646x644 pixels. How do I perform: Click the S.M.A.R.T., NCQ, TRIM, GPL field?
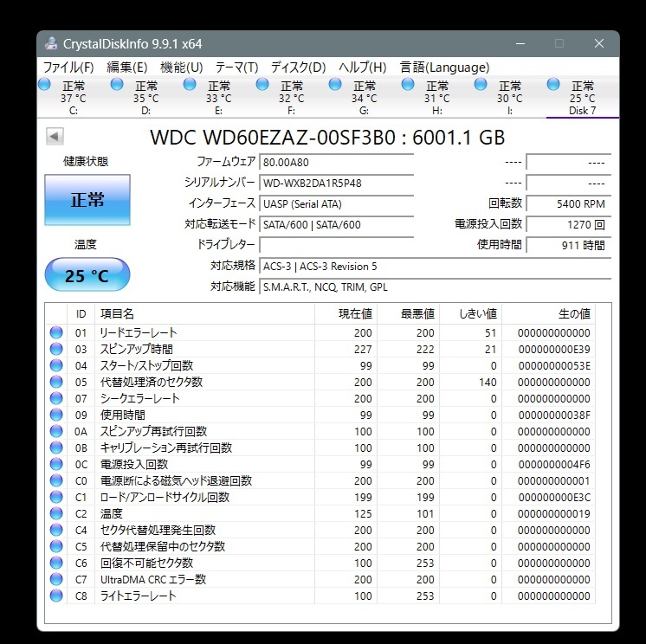tap(436, 287)
